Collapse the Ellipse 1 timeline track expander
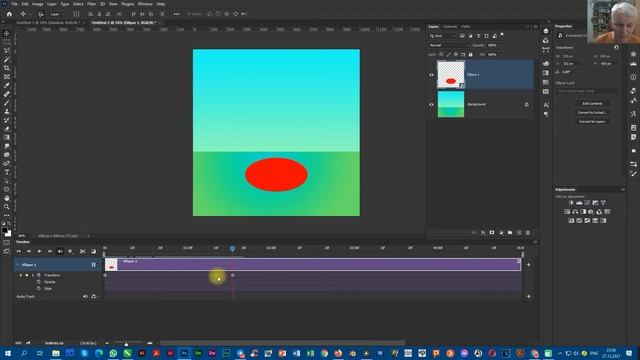The image size is (640, 360). (18, 265)
